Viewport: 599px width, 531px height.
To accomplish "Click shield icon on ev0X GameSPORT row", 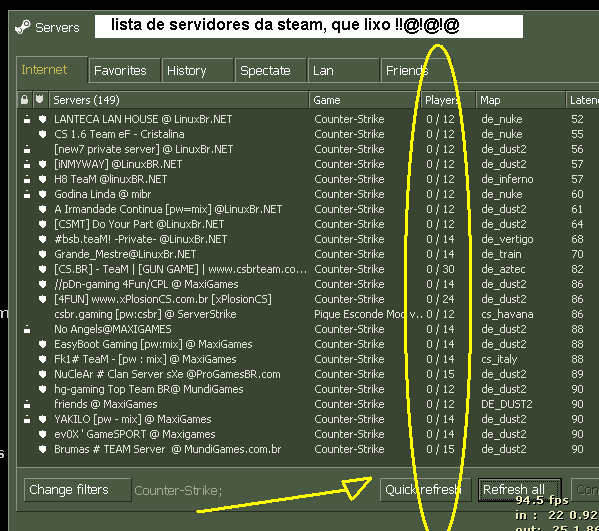I will 42,434.
